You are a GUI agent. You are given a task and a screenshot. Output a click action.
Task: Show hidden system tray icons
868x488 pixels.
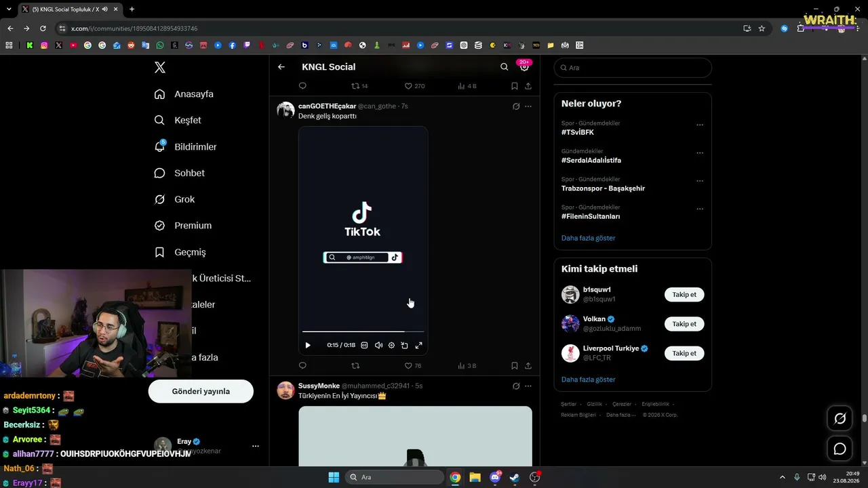tap(782, 477)
